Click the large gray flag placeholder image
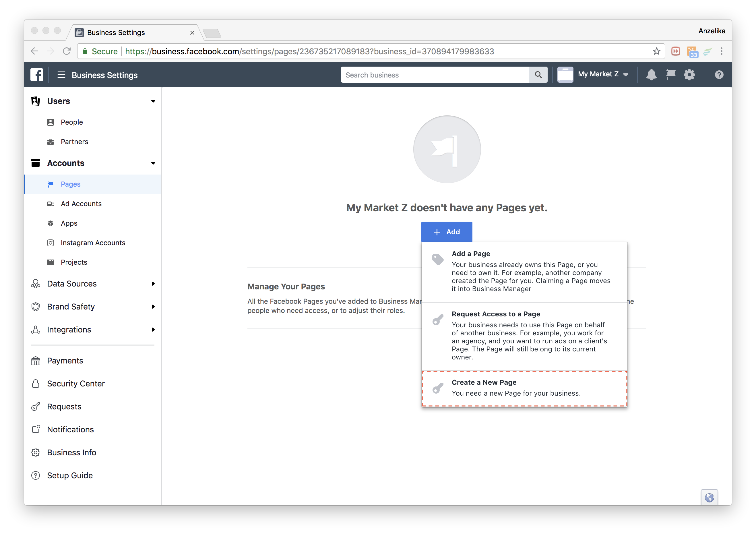The width and height of the screenshot is (756, 534). tap(447, 149)
